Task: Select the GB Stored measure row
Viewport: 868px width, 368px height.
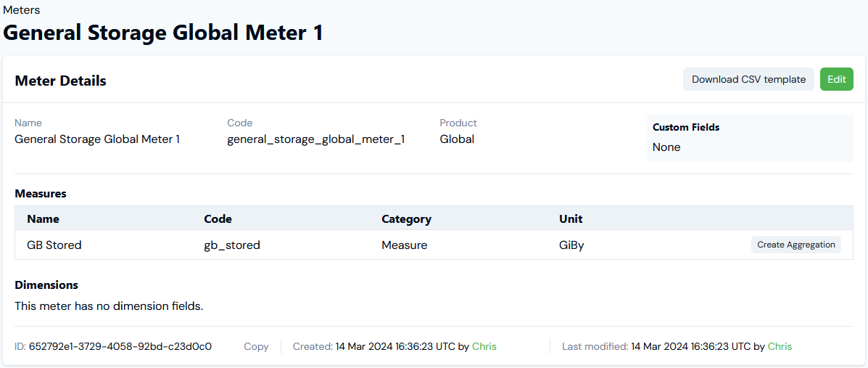Action: [434, 245]
